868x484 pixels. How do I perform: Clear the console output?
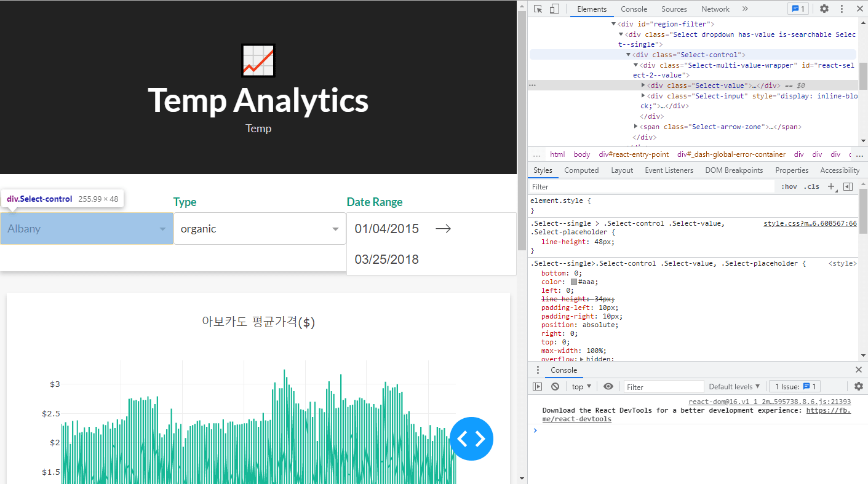pyautogui.click(x=555, y=386)
